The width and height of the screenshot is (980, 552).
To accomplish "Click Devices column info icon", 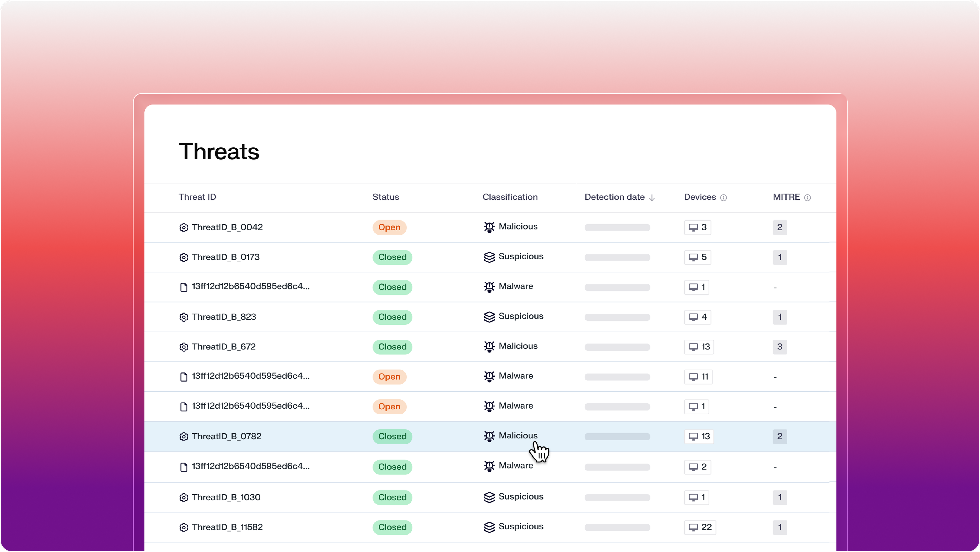I will (724, 198).
